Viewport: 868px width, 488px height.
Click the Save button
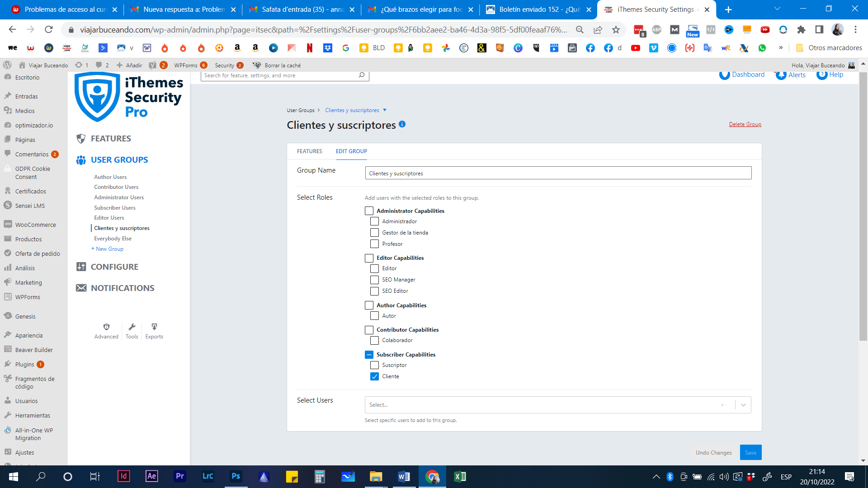click(x=750, y=452)
